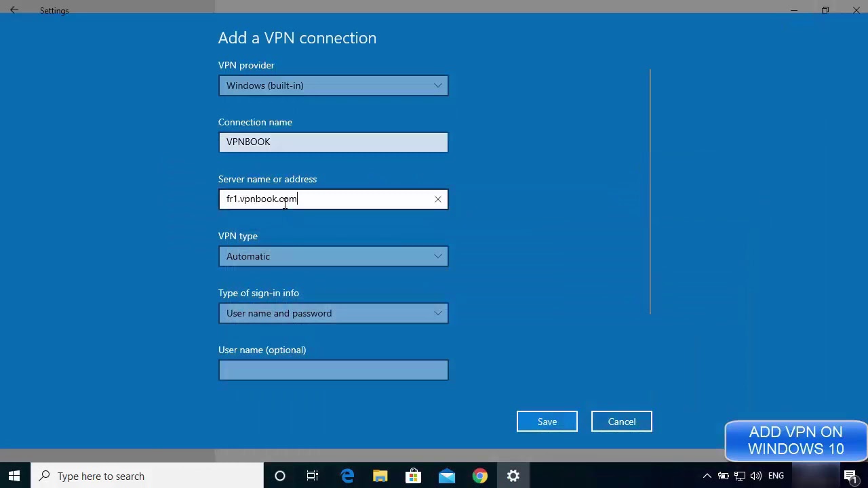
Task: Click the User name (optional) field
Action: click(333, 370)
